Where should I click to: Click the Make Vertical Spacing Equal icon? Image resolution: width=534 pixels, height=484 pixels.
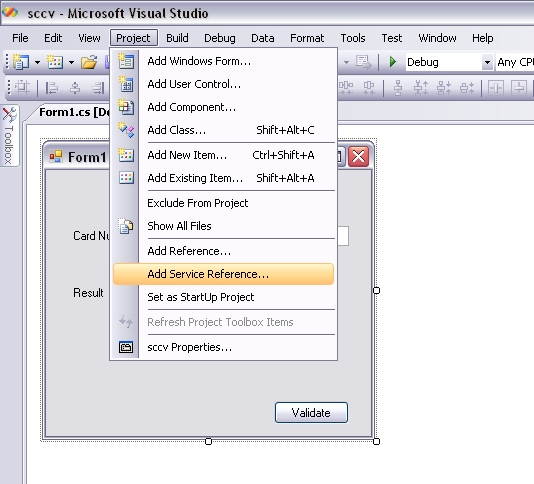tap(398, 88)
